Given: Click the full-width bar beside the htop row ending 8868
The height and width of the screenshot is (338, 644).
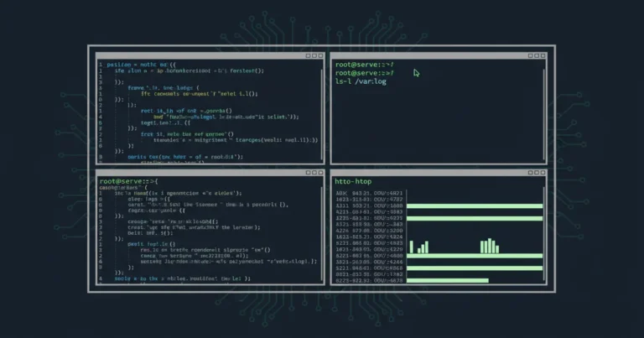Looking at the screenshot, I should (475, 268).
